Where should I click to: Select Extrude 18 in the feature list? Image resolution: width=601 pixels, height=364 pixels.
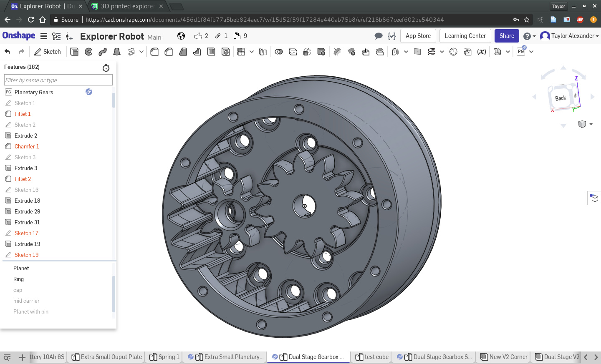coord(27,201)
